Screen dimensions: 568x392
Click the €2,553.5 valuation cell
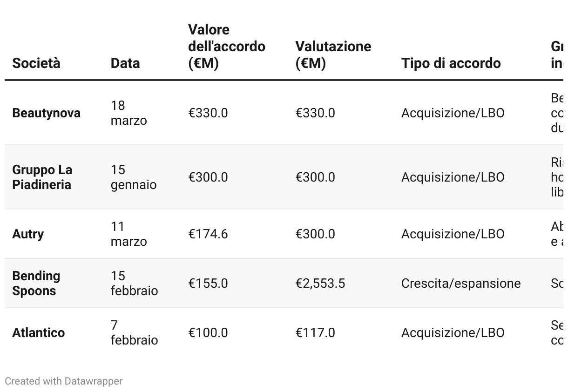tap(320, 284)
